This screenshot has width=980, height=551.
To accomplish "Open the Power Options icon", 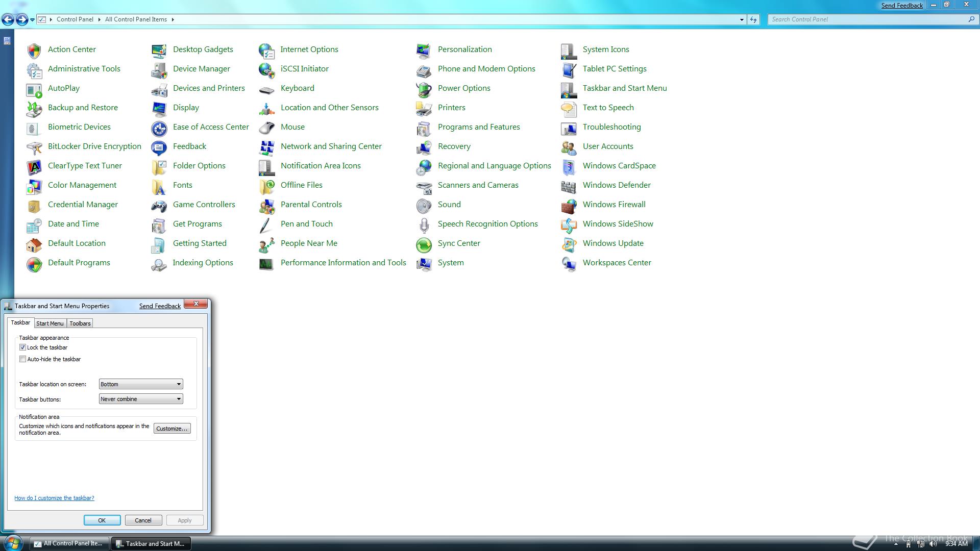I will [x=424, y=89].
